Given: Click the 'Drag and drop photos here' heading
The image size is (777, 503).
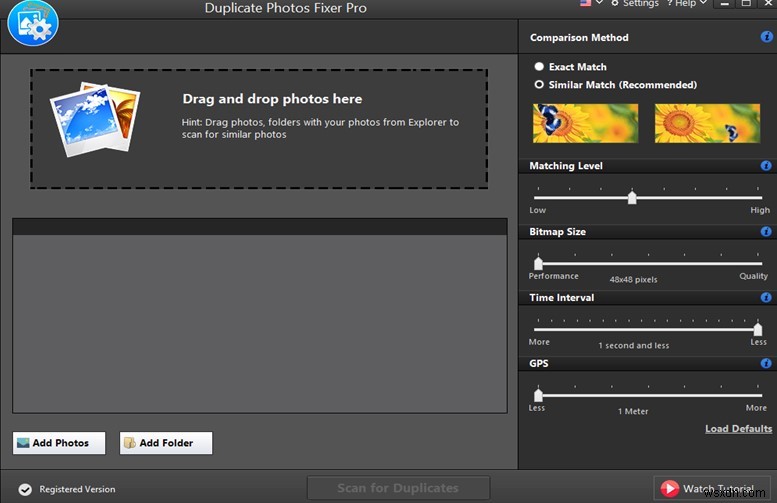Looking at the screenshot, I should click(x=272, y=99).
